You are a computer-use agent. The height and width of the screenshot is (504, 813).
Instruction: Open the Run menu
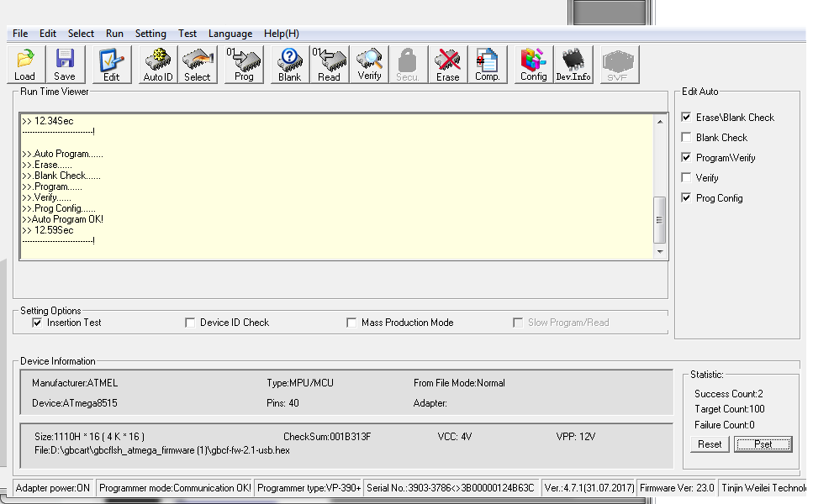tap(114, 34)
